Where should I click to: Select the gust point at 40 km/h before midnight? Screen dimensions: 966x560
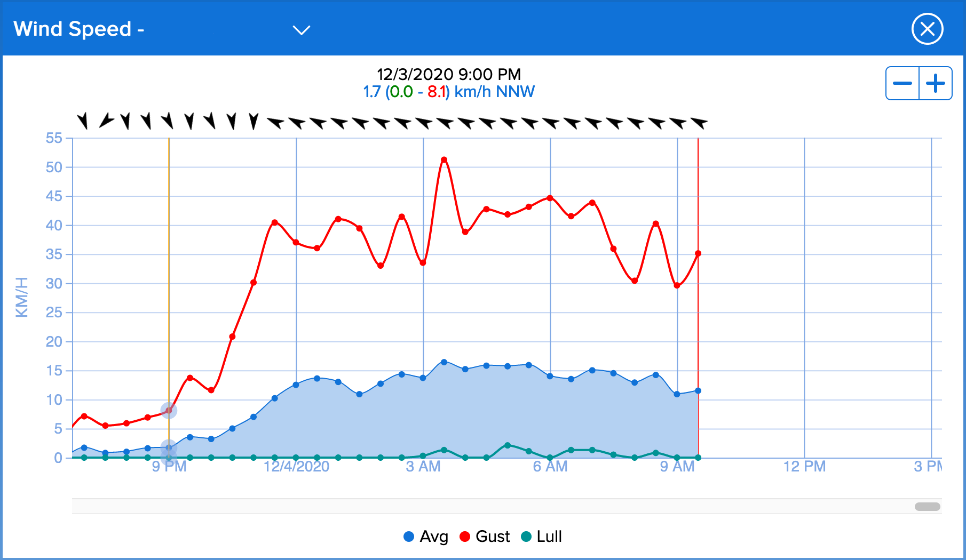[275, 222]
